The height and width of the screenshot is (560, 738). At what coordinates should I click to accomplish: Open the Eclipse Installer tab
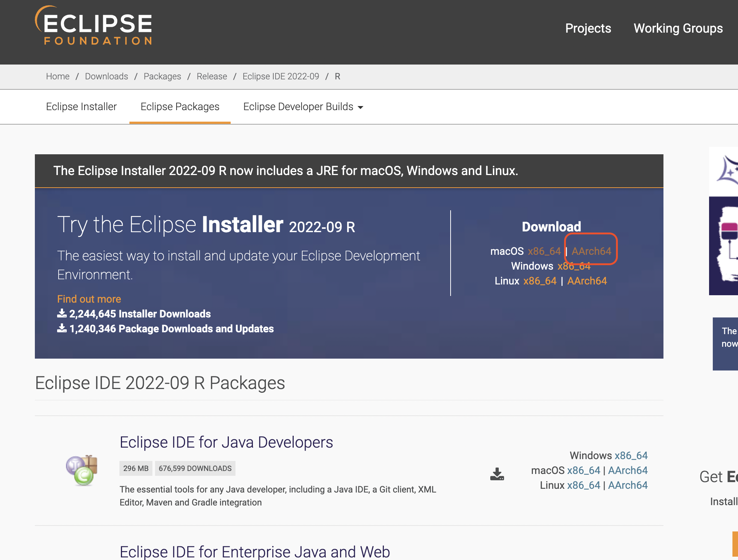[x=81, y=107]
